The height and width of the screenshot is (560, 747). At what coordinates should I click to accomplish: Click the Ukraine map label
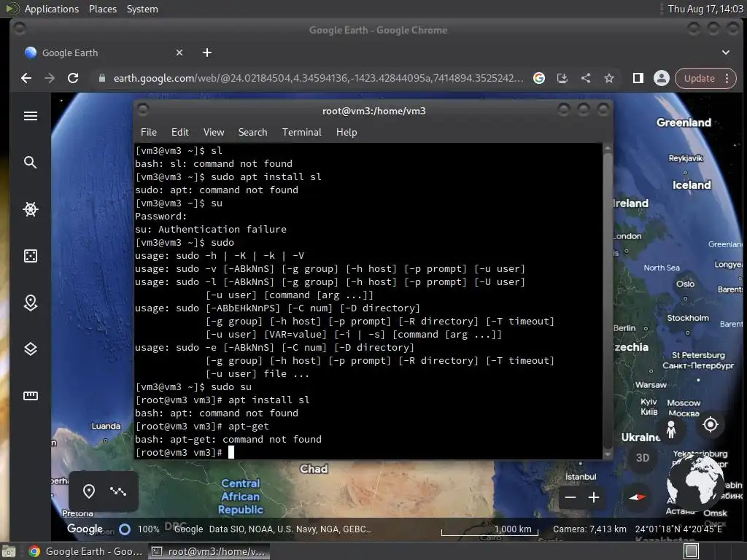click(x=640, y=437)
